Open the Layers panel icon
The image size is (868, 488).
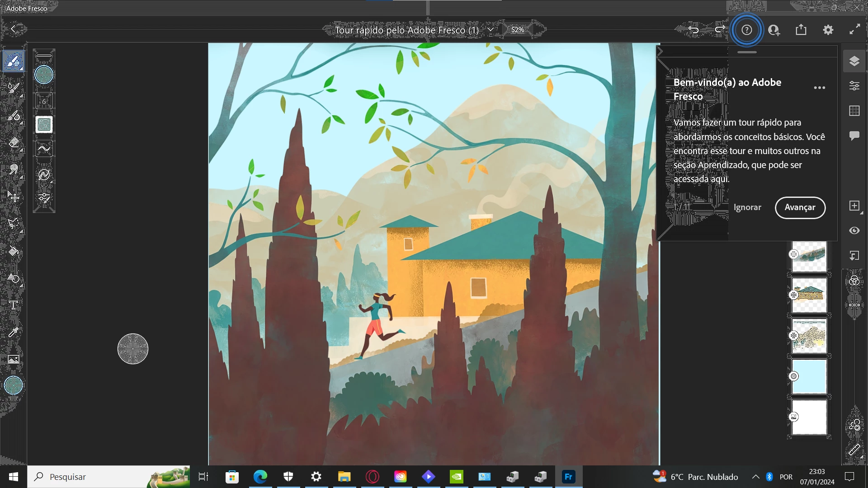coord(854,61)
